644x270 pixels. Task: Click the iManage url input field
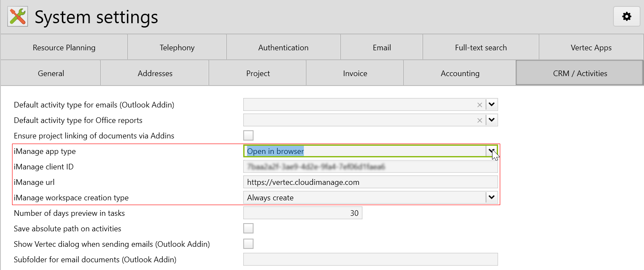click(370, 182)
